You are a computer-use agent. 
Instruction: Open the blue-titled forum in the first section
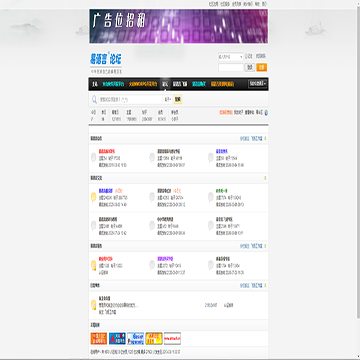pyautogui.click(x=222, y=151)
